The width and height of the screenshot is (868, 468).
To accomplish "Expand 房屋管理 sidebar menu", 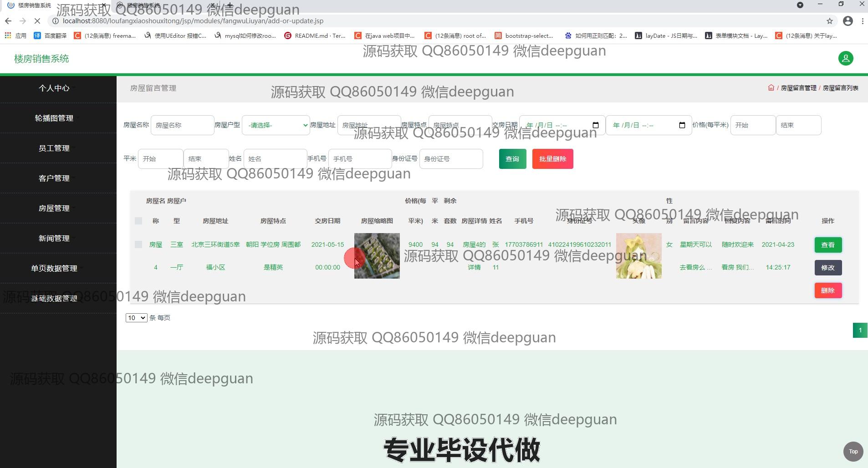I will 54,208.
